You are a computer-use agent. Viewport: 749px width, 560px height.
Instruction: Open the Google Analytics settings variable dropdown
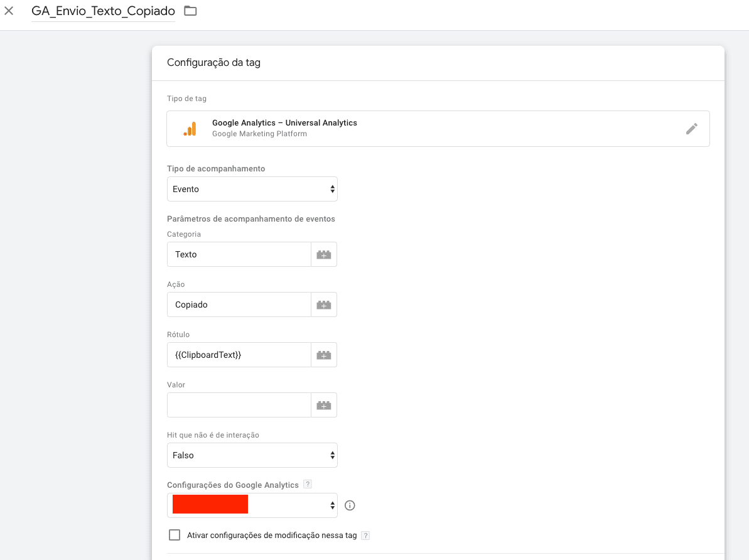click(x=252, y=505)
